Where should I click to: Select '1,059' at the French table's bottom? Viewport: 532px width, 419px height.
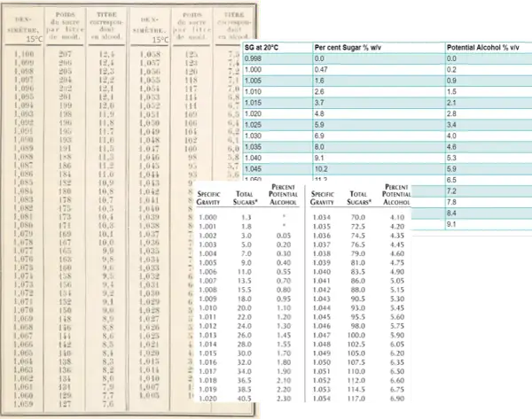[23, 404]
